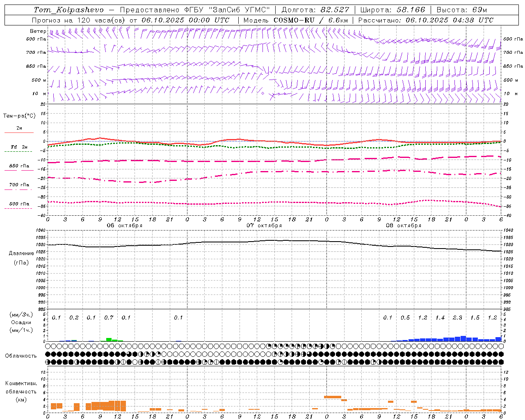This screenshot has width=525, height=420.
Task: Select the longitude value 82.527
Action: click(335, 10)
